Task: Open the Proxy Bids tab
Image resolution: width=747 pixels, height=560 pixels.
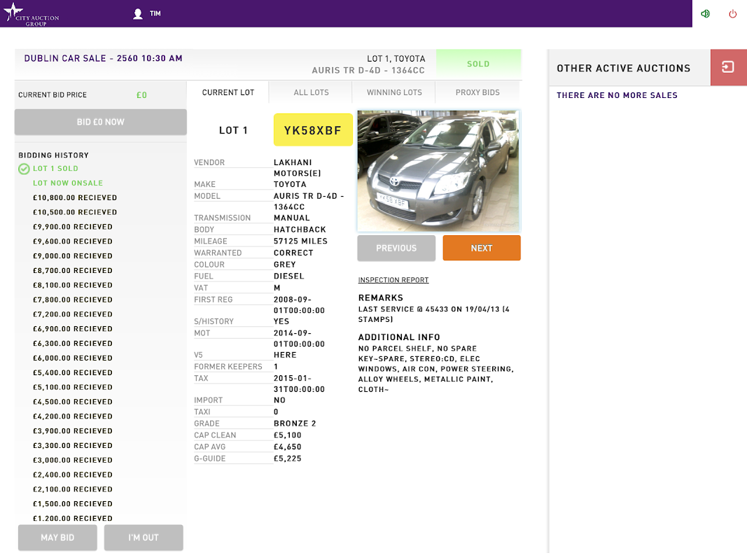Action: click(477, 92)
